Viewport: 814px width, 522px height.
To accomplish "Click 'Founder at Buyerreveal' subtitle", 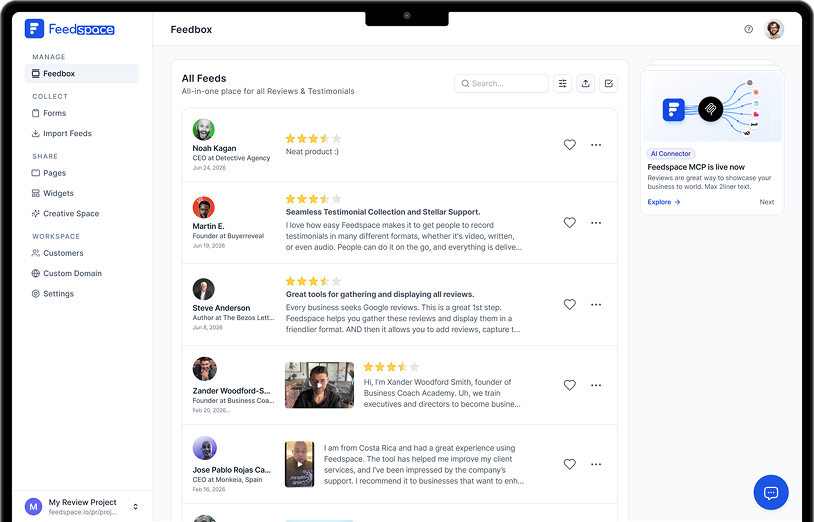I will click(228, 236).
